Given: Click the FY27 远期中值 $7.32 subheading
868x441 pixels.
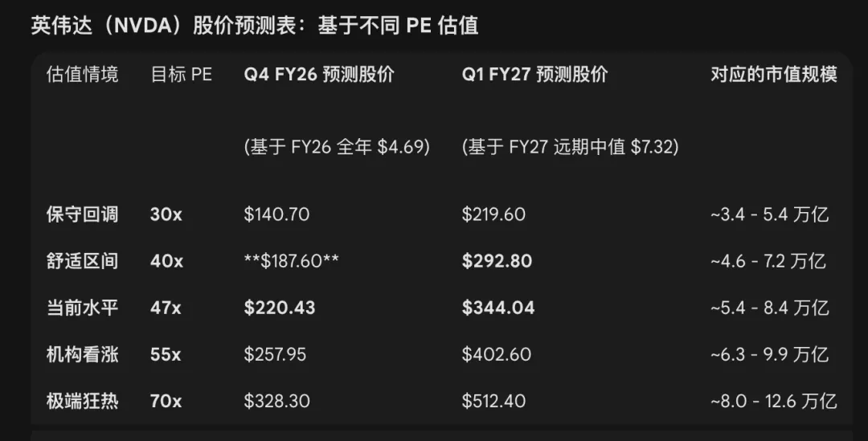Looking at the screenshot, I should pyautogui.click(x=570, y=147).
